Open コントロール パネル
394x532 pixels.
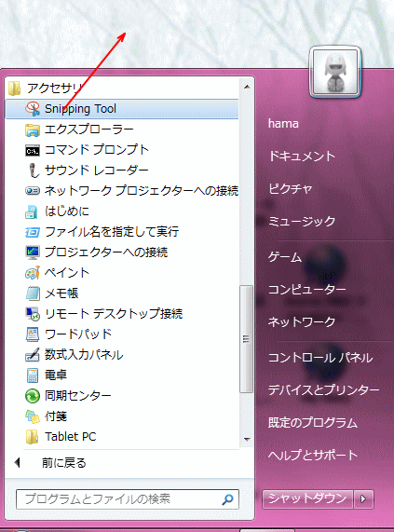pos(320,358)
